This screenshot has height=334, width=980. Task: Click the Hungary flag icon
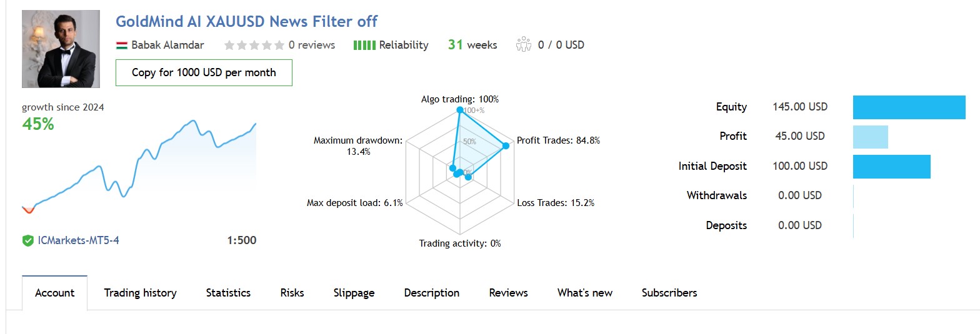point(122,46)
